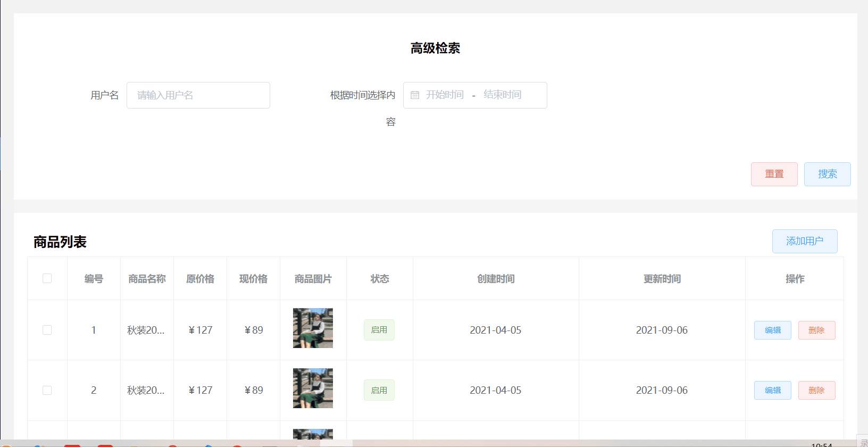This screenshot has height=447, width=868.
Task: Click the 状态 column header
Action: point(380,279)
